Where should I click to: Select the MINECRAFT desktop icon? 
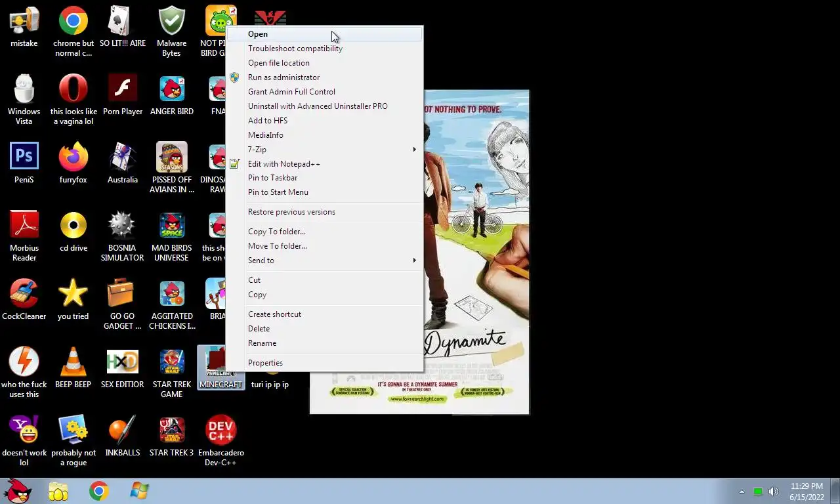click(x=221, y=368)
